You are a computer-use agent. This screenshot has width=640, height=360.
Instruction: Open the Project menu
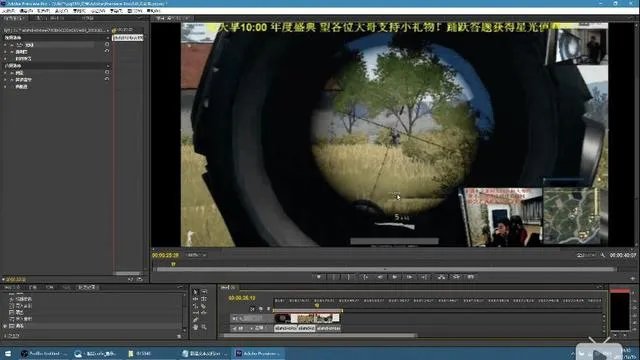click(43, 11)
